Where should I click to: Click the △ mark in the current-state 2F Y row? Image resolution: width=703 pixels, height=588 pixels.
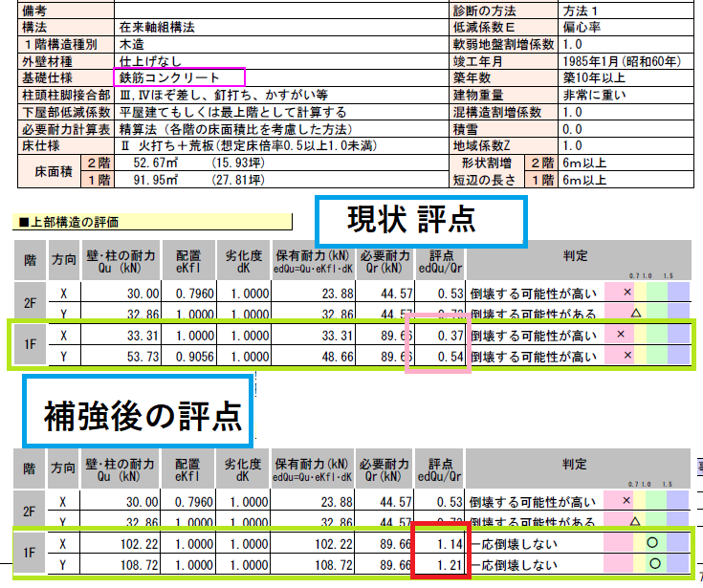pos(634,311)
